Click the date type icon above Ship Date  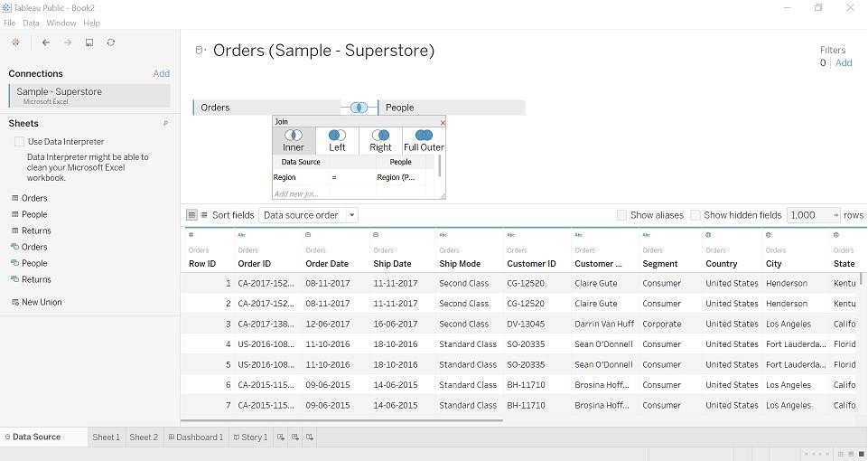click(x=376, y=235)
